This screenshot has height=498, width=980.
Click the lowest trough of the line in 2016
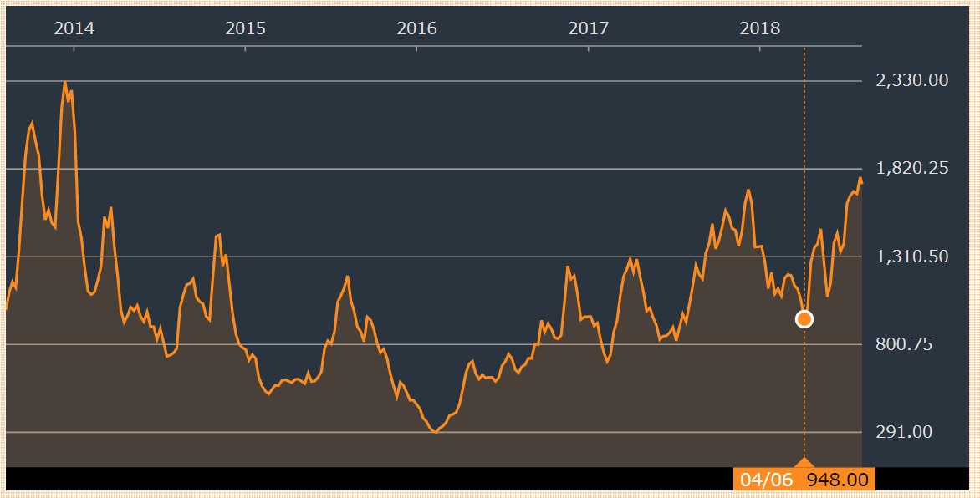435,432
